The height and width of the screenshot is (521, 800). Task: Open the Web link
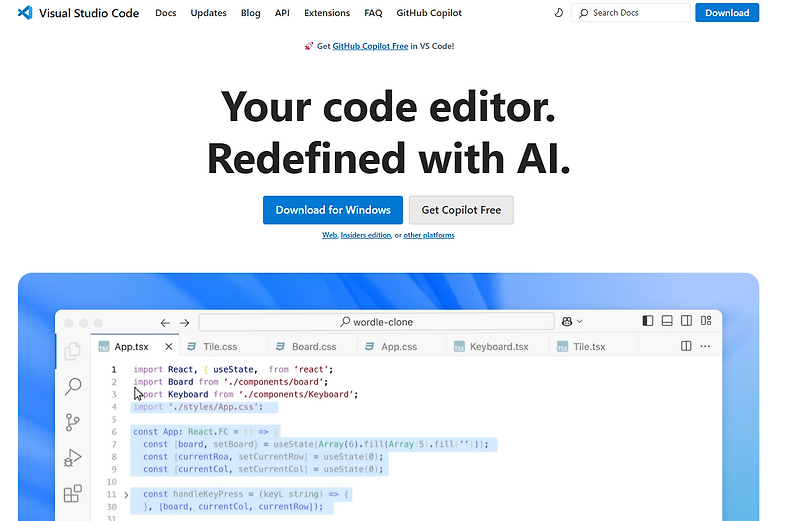(329, 235)
